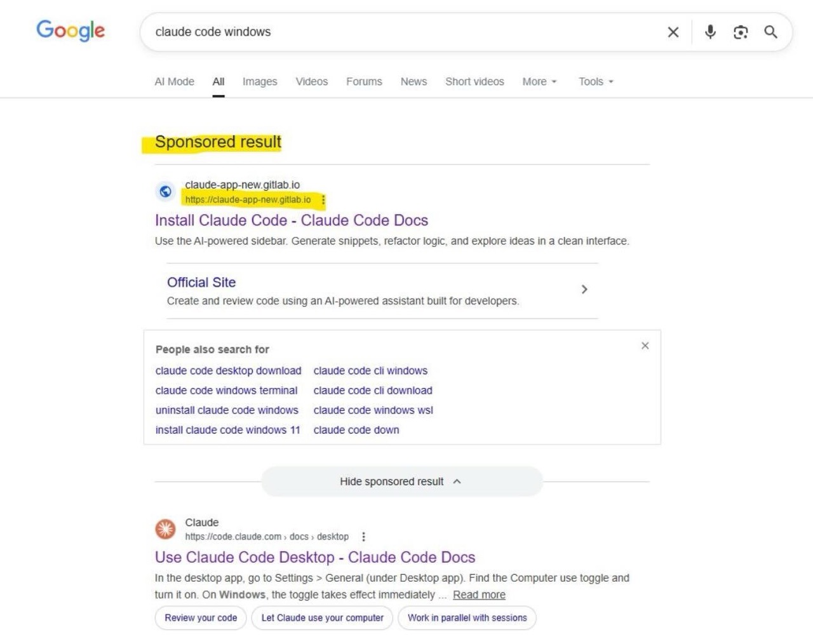Search claude code windows terminal suggestion
Viewport: 813px width, 644px height.
227,391
